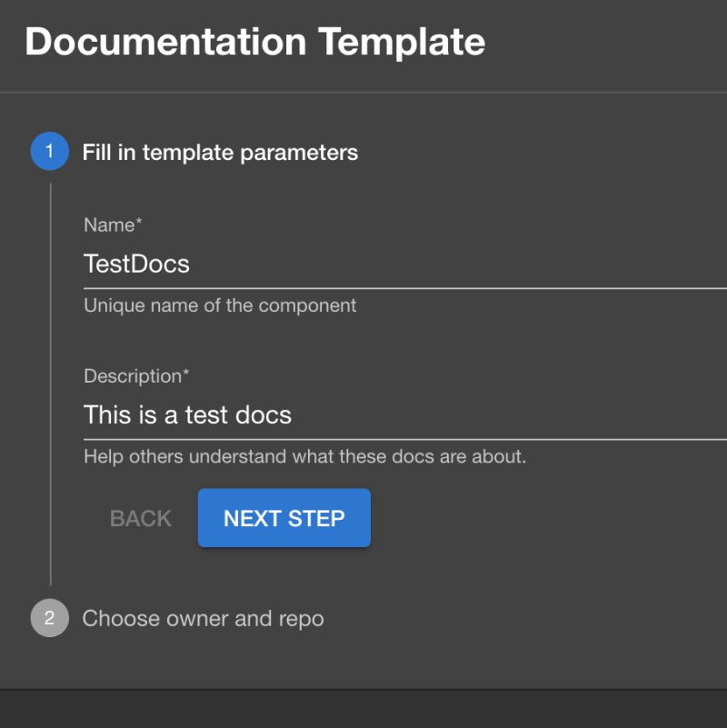The width and height of the screenshot is (727, 728).
Task: Select the numbered badge beside template parameters
Action: tap(49, 151)
